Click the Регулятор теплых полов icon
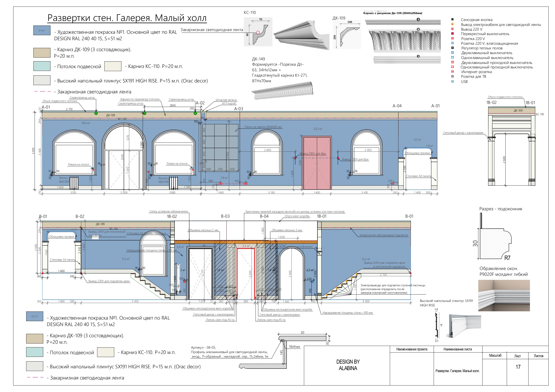The image size is (555, 392). click(452, 48)
